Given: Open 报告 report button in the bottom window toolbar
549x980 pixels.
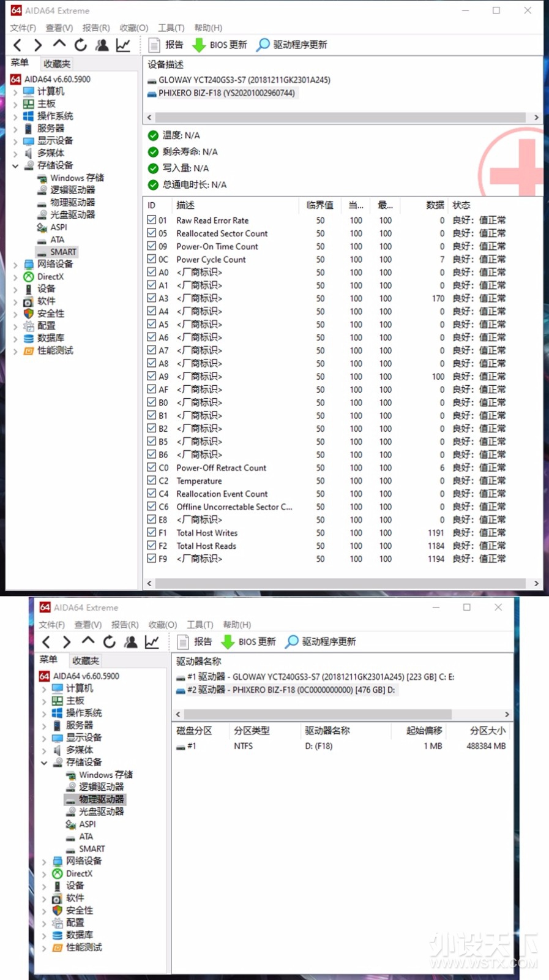Looking at the screenshot, I should 195,641.
